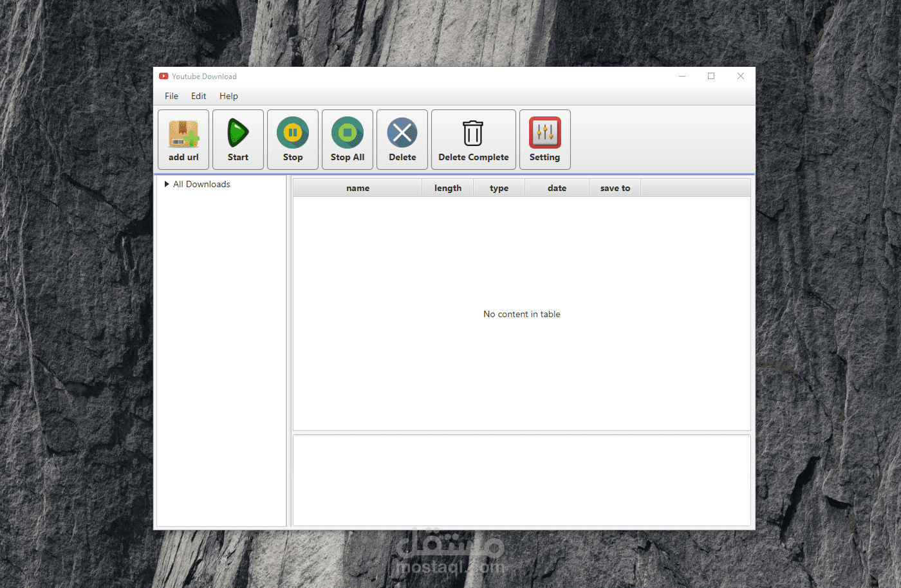Open the Help menu
The height and width of the screenshot is (588, 901).
[x=228, y=96]
